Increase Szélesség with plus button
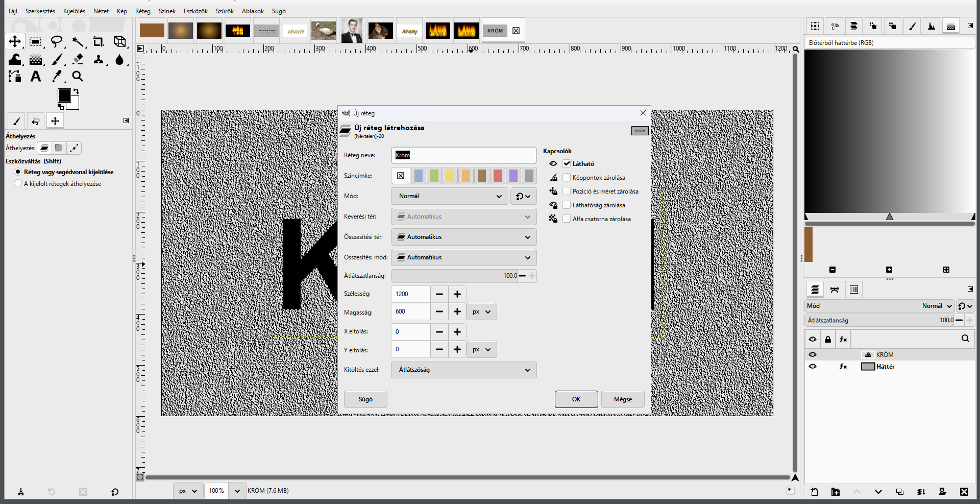This screenshot has height=504, width=980. pos(457,294)
